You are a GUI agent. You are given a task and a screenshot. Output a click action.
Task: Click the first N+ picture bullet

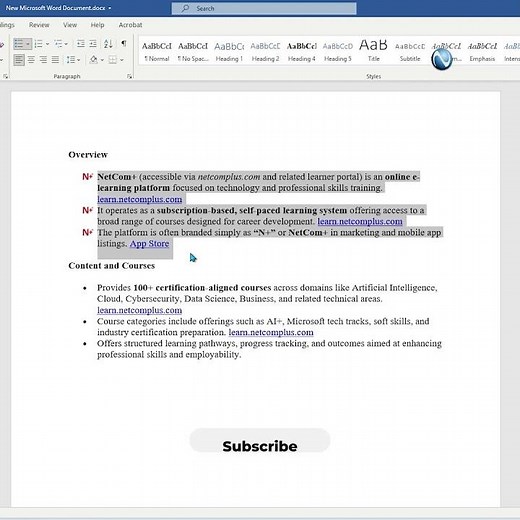click(87, 177)
